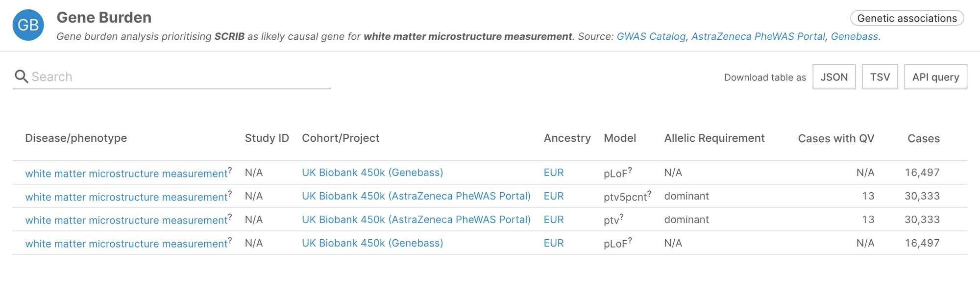Click the ptv5pcnt model help question mark
Screen dimensions: 980x301
tap(649, 193)
